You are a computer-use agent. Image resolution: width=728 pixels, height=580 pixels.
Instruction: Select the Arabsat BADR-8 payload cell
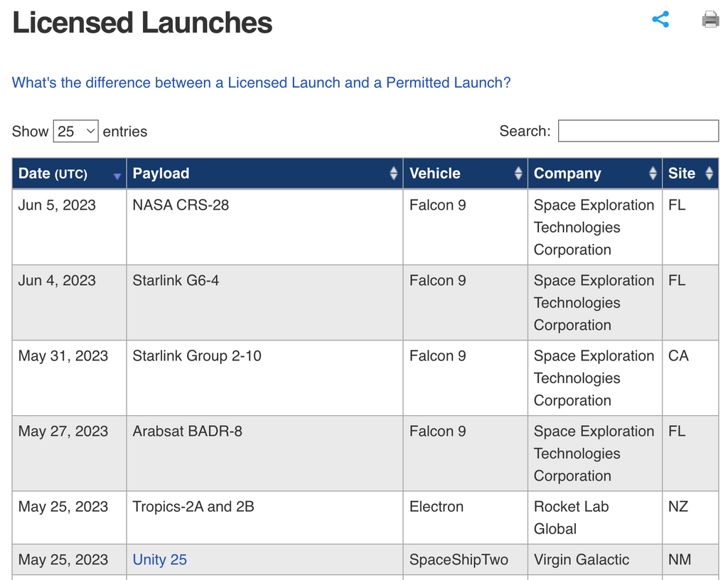pyautogui.click(x=264, y=453)
